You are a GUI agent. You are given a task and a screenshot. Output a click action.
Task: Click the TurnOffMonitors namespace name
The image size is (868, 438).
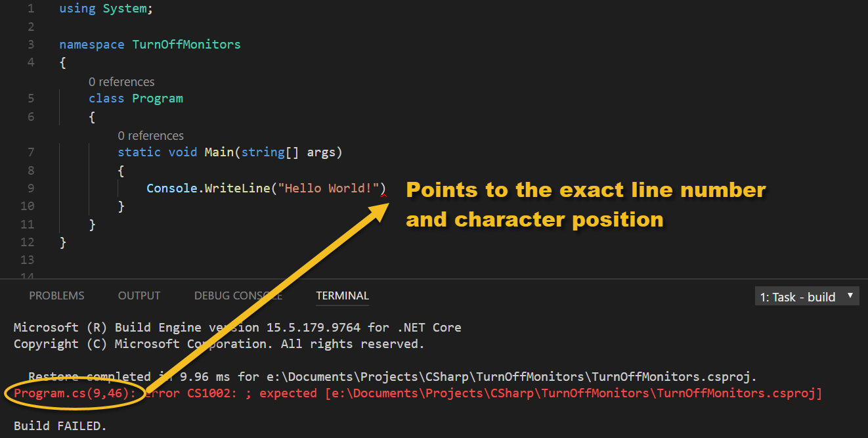click(x=186, y=45)
